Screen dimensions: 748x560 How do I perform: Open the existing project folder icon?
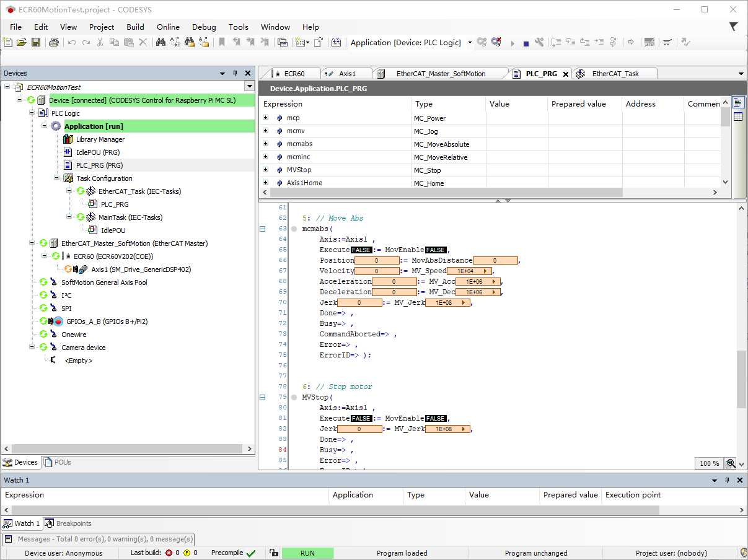[x=22, y=42]
